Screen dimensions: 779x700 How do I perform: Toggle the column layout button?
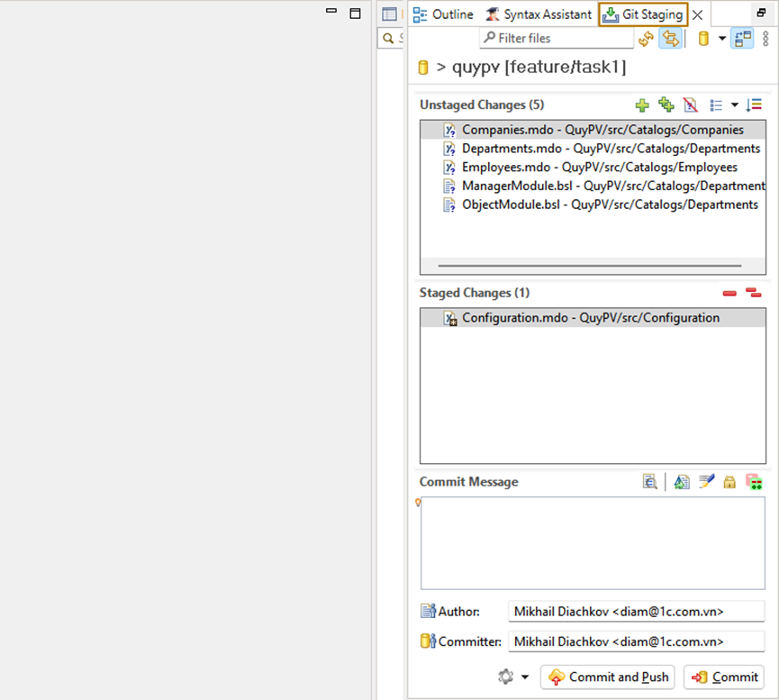pyautogui.click(x=742, y=39)
